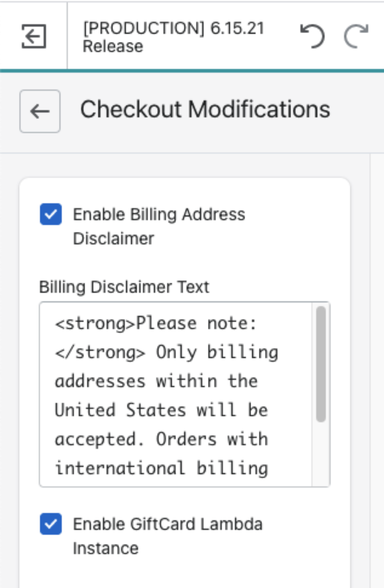Place cursor in the international billing line
The image size is (384, 588).
coord(161,468)
